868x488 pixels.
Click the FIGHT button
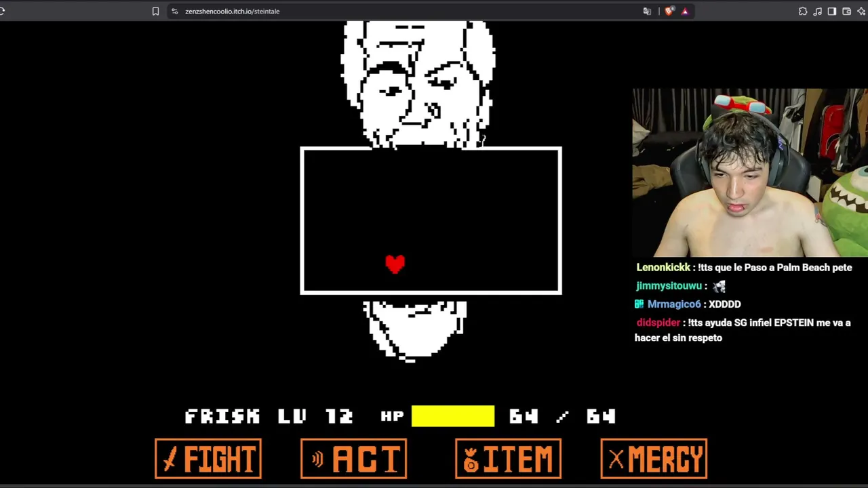click(208, 459)
